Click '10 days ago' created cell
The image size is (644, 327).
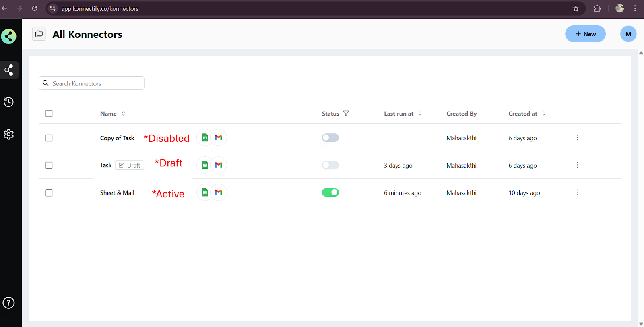pos(524,193)
